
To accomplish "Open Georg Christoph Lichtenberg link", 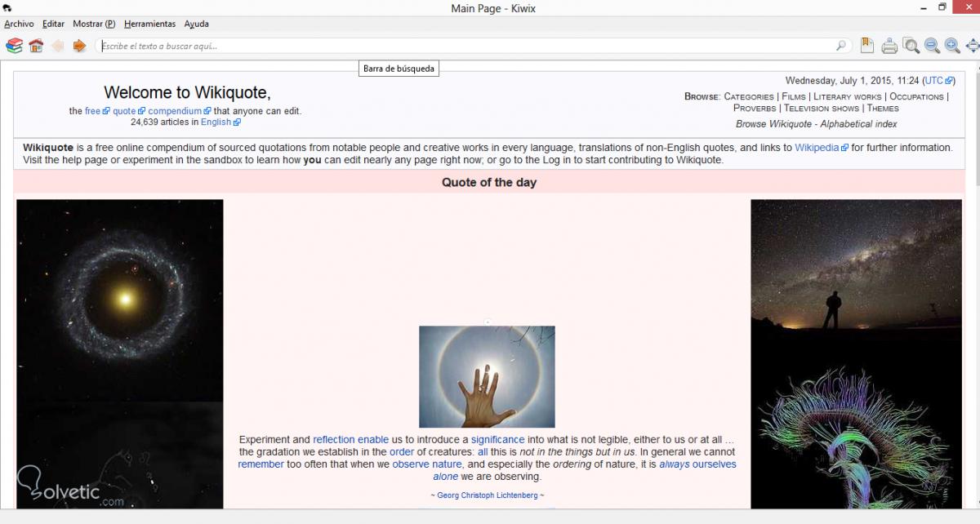I will (488, 495).
